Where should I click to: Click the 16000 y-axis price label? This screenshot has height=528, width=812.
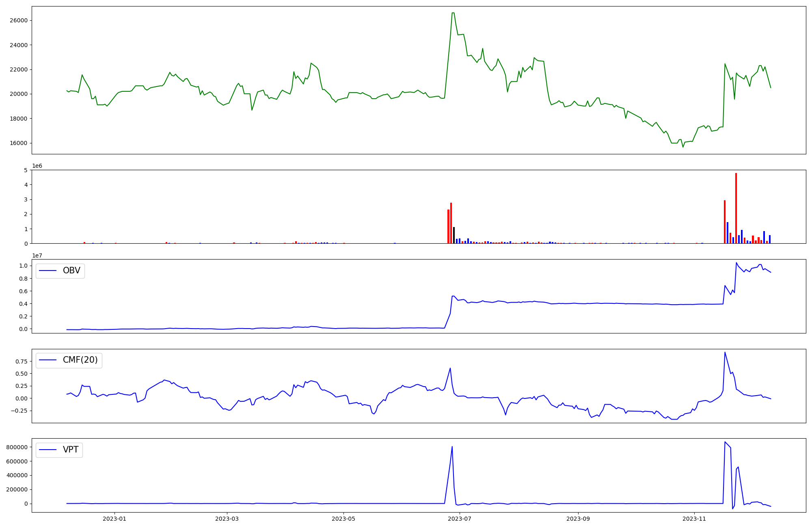click(18, 143)
